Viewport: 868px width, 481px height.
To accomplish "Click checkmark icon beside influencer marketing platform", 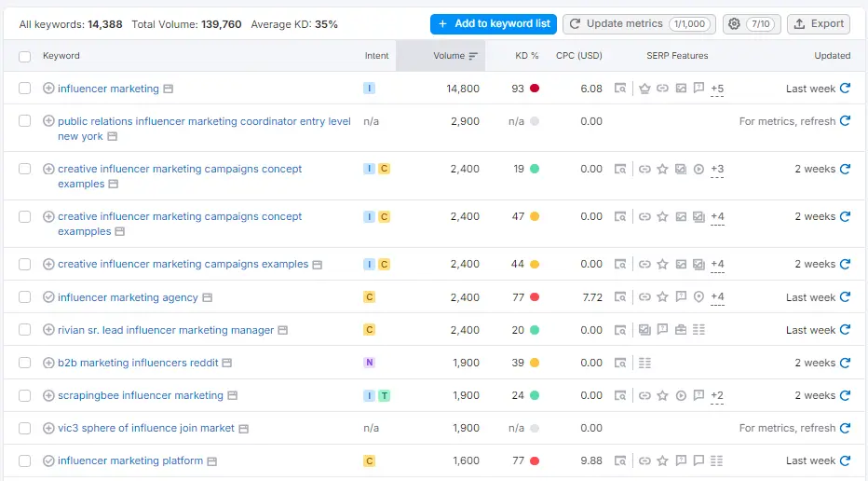I will pyautogui.click(x=49, y=460).
